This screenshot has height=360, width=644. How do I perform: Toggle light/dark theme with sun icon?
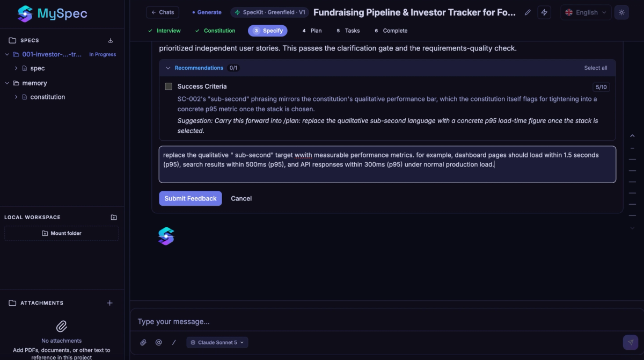click(x=621, y=12)
